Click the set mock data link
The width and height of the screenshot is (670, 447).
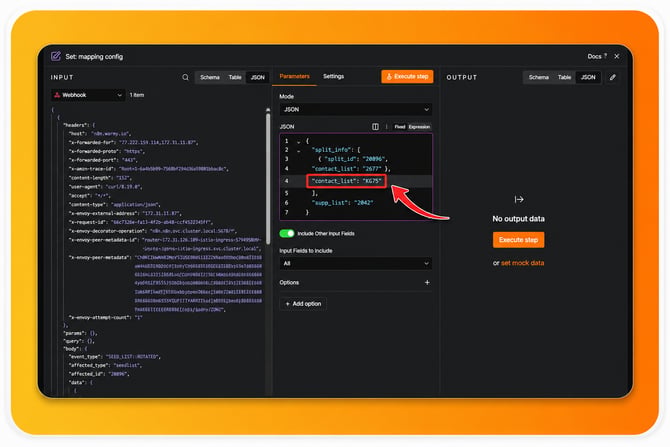(522, 263)
